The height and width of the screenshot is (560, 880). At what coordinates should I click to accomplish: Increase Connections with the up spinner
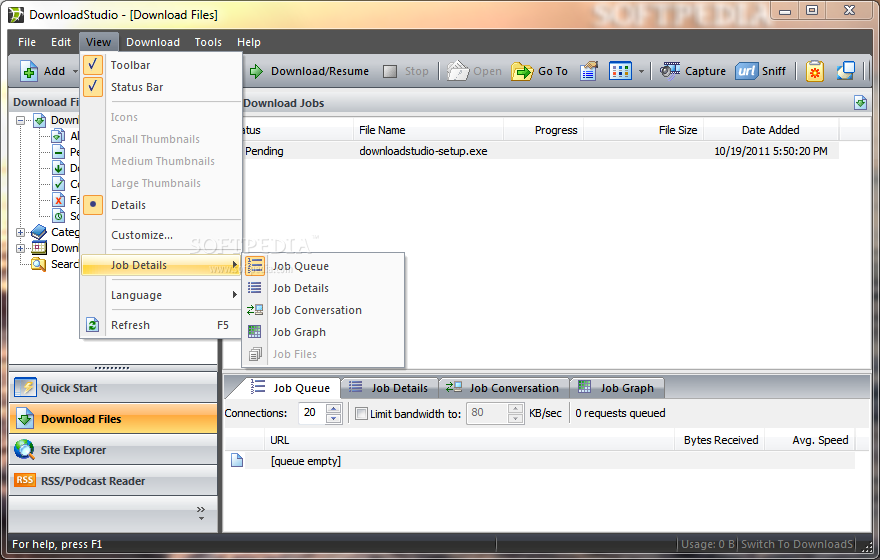click(333, 408)
